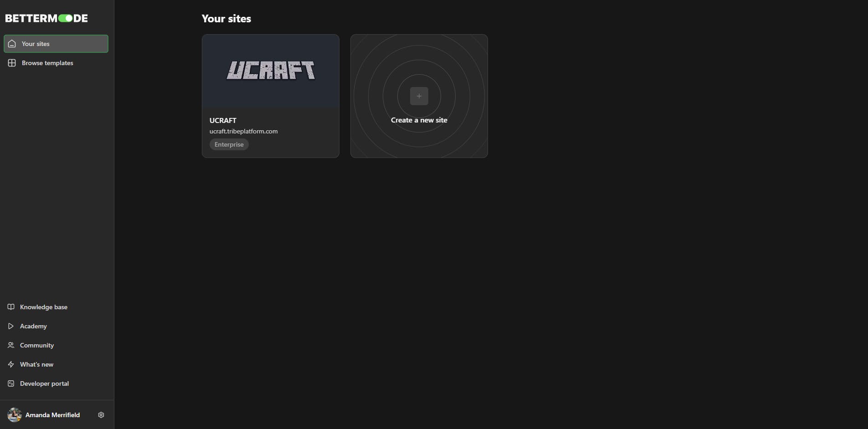This screenshot has height=429, width=868.
Task: Click the Amanda Merrifield account name
Action: pos(52,415)
